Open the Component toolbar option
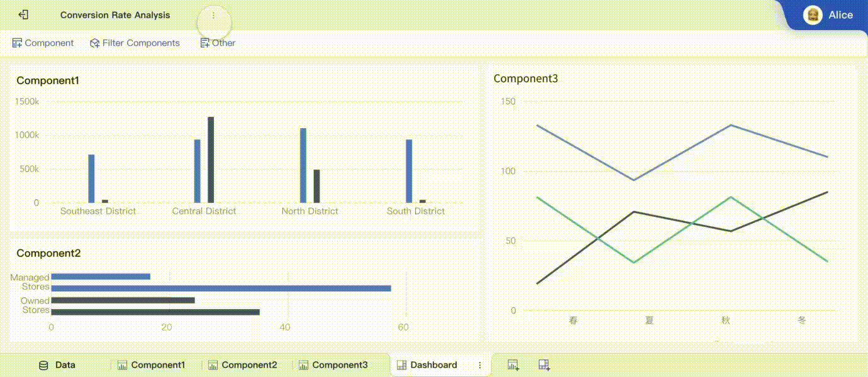The height and width of the screenshot is (377, 868). click(x=43, y=43)
